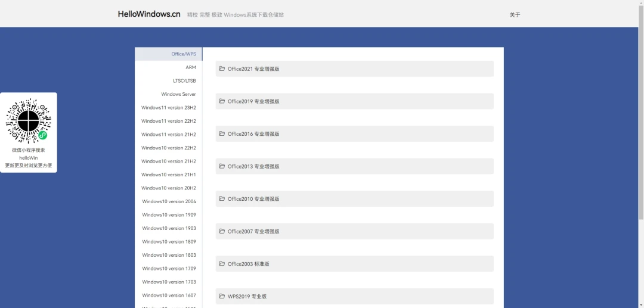Image resolution: width=644 pixels, height=308 pixels.
Task: Click the 更新更及时浏览更方便 caption
Action: tap(29, 166)
